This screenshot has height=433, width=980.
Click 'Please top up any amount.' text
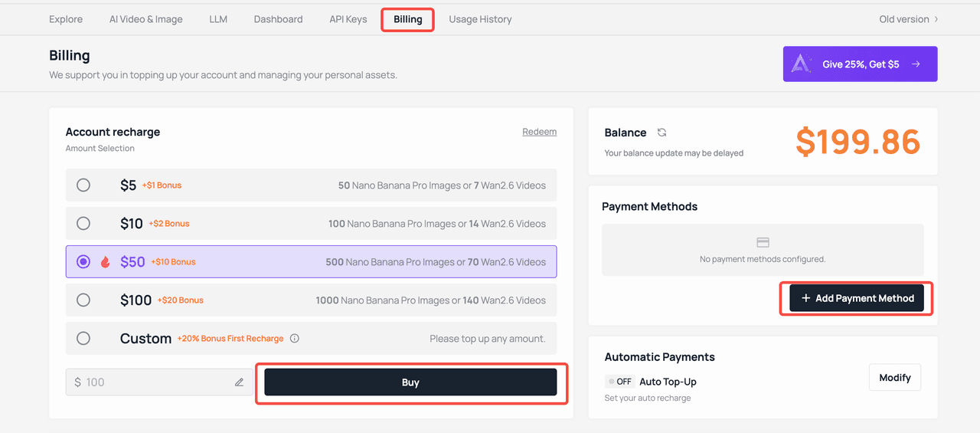pos(488,339)
